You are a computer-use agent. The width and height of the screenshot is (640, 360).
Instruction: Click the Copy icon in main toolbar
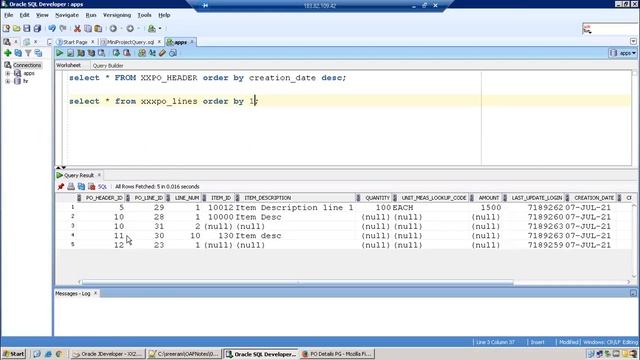[x=88, y=29]
